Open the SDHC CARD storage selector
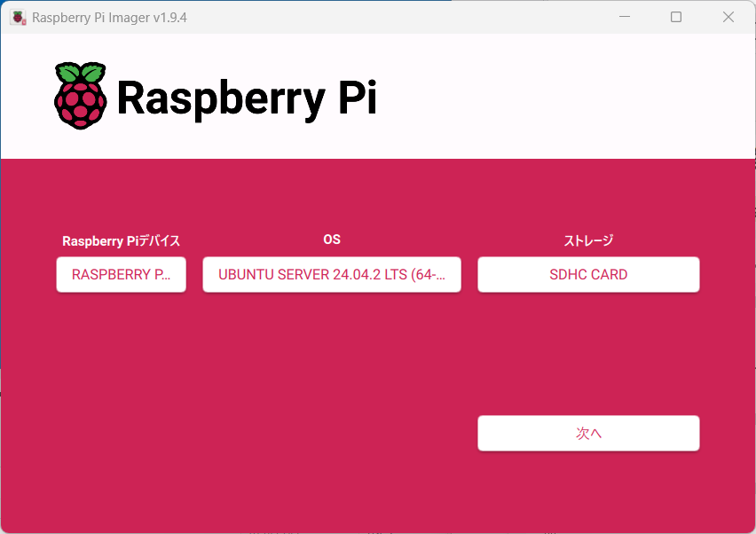This screenshot has width=756, height=534. [588, 274]
